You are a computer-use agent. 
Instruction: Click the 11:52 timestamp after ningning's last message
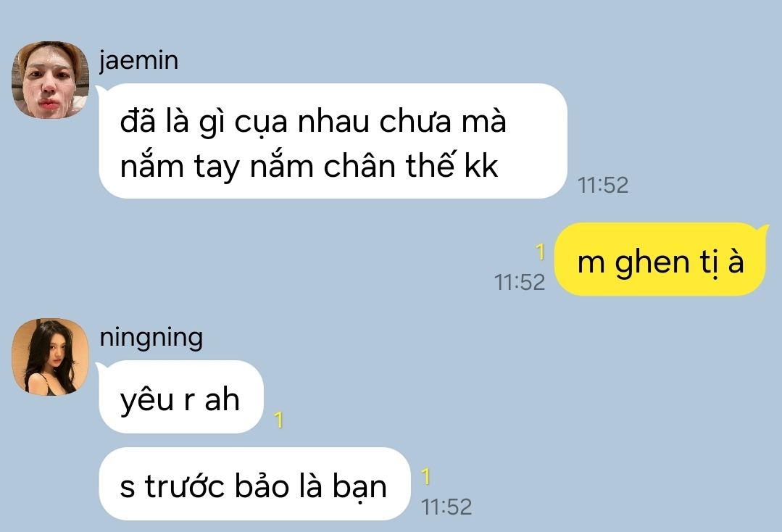pos(446,507)
